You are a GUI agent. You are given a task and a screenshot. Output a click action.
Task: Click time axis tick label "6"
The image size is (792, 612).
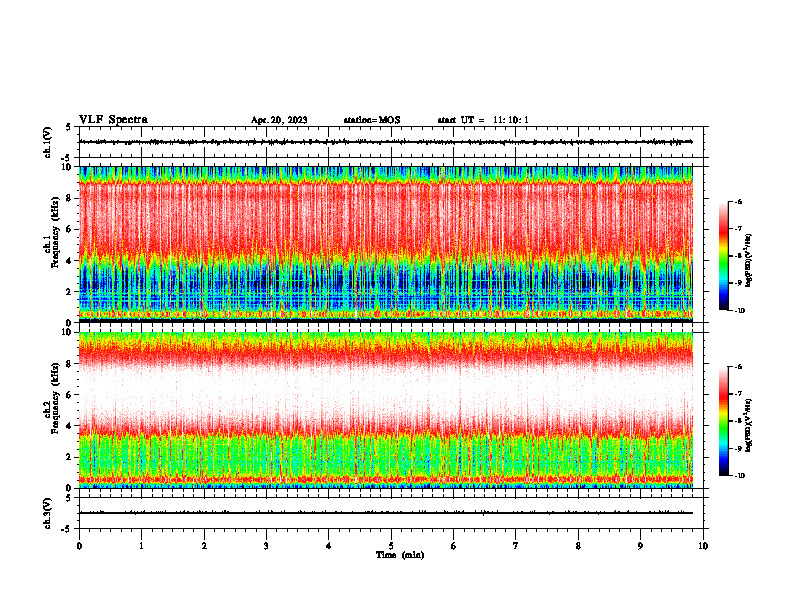pyautogui.click(x=454, y=546)
